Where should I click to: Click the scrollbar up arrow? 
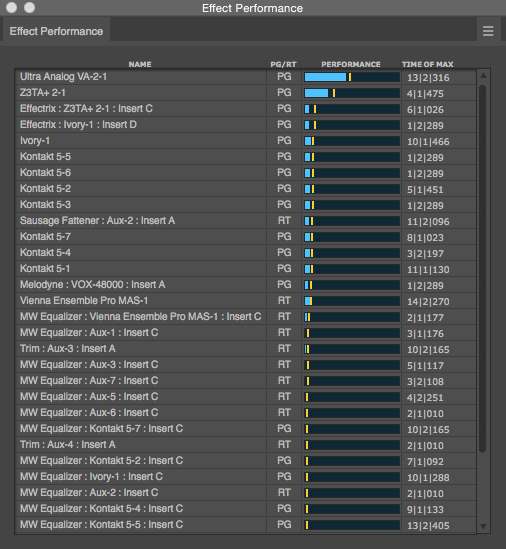coord(483,75)
